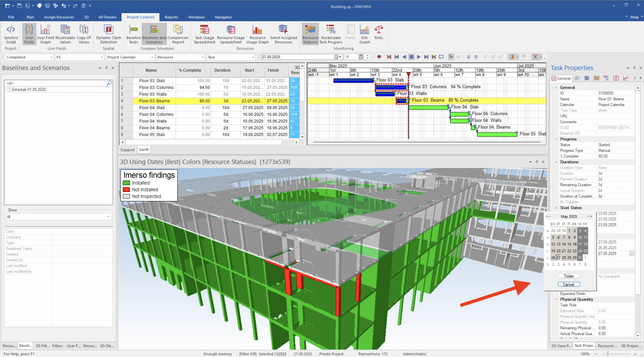Open the Resource Usage Graph
This screenshot has width=644, height=357.
pyautogui.click(x=257, y=34)
